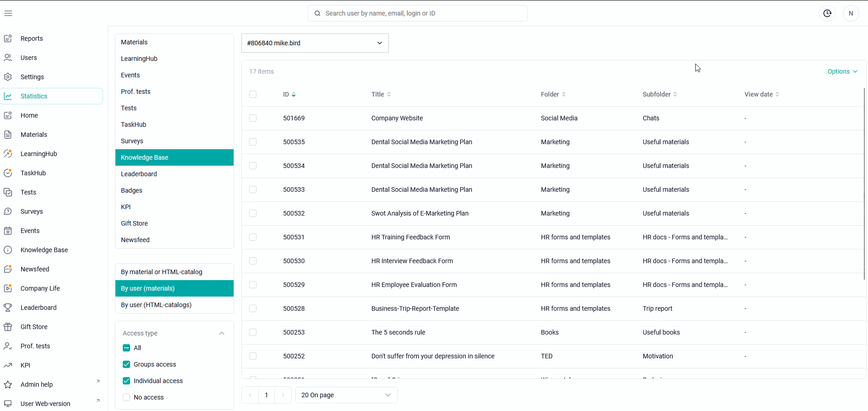The image size is (868, 411).
Task: Click the Gift Store gift icon in sidebar
Action: click(8, 327)
